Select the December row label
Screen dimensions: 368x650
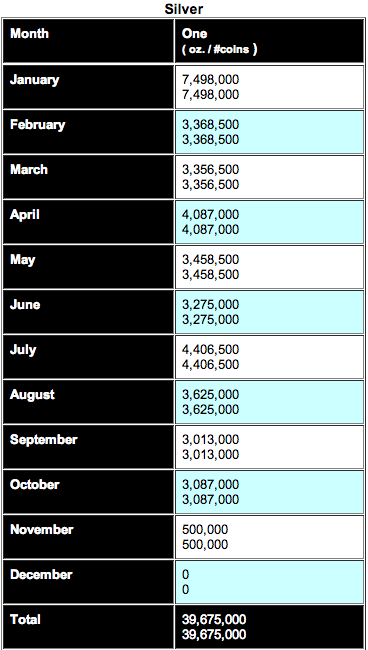pyautogui.click(x=41, y=575)
